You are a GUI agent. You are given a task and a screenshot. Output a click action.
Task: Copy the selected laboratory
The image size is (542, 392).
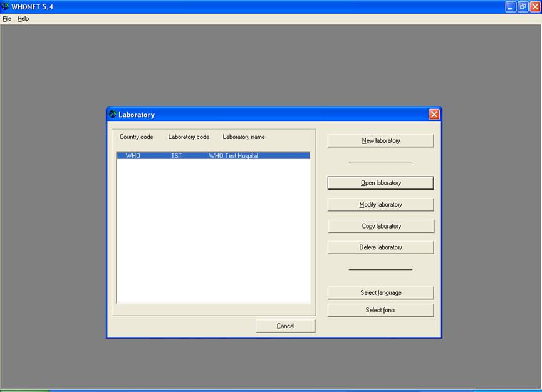click(x=380, y=225)
